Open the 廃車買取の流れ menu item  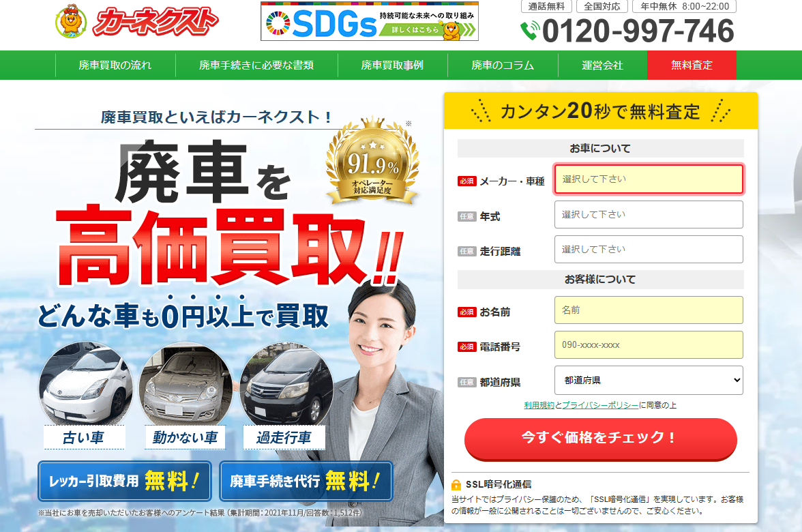[115, 65]
